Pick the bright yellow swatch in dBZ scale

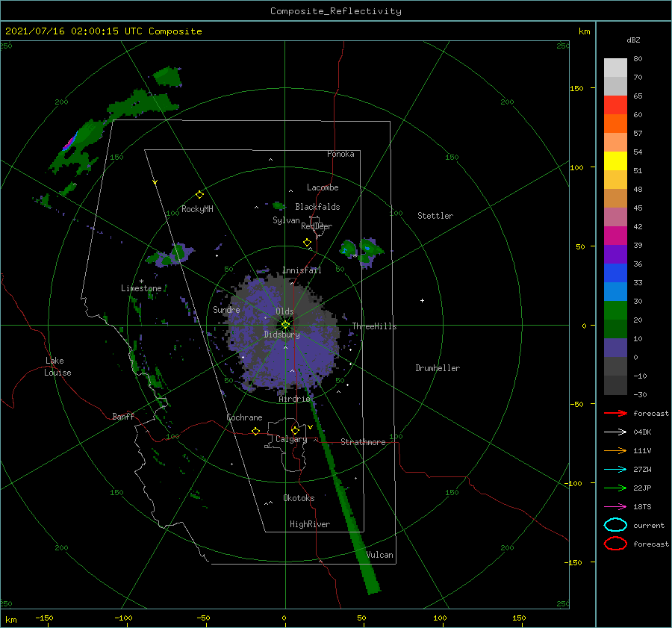[x=615, y=161]
